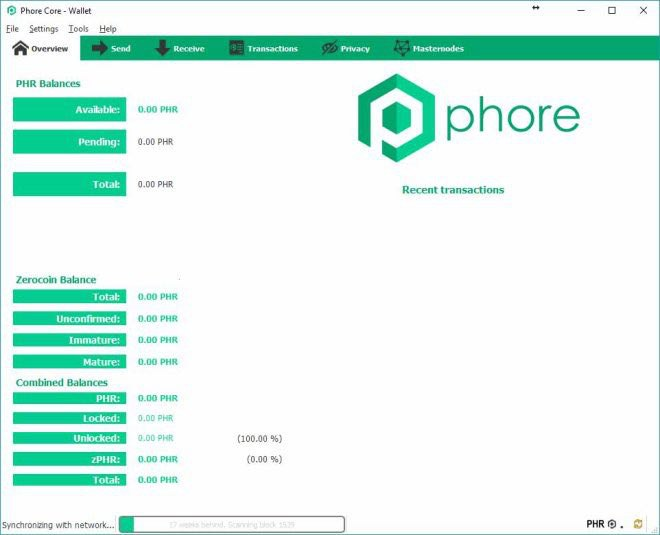Viewport: 660px width, 535px height.
Task: Click the 'Unconfirmed:' label
Action: 69,319
